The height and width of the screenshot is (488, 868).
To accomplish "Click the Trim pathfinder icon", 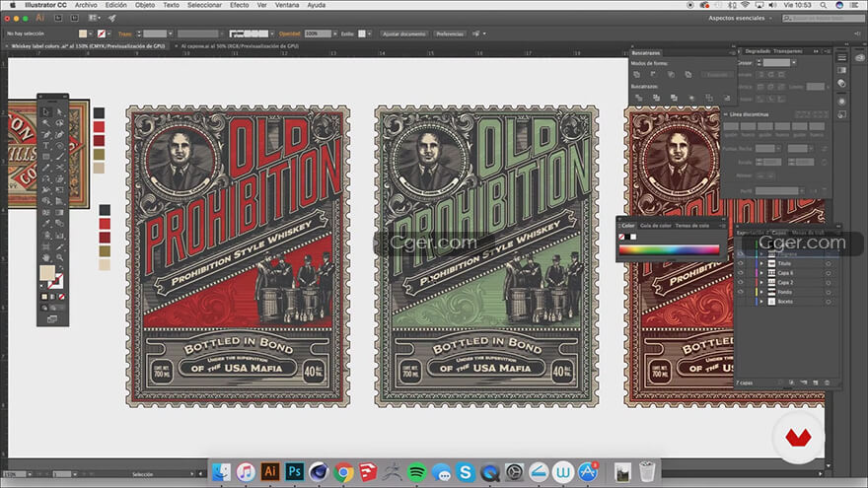I will point(656,98).
